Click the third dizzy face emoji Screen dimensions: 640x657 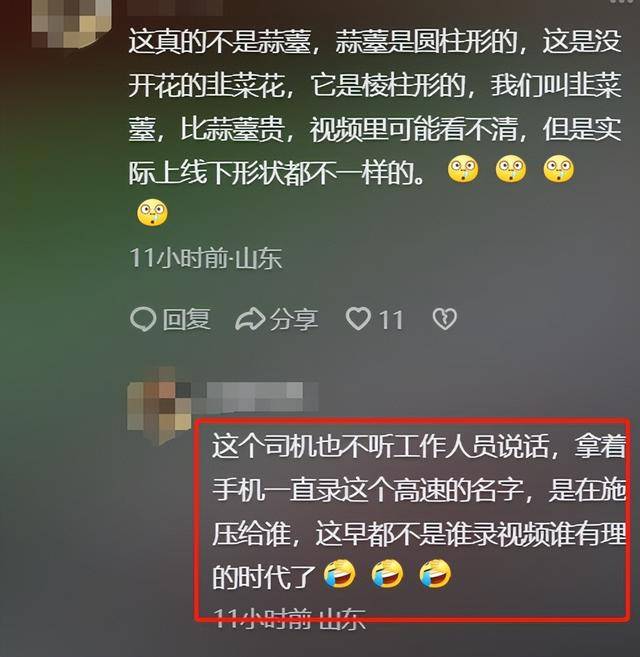coord(558,169)
